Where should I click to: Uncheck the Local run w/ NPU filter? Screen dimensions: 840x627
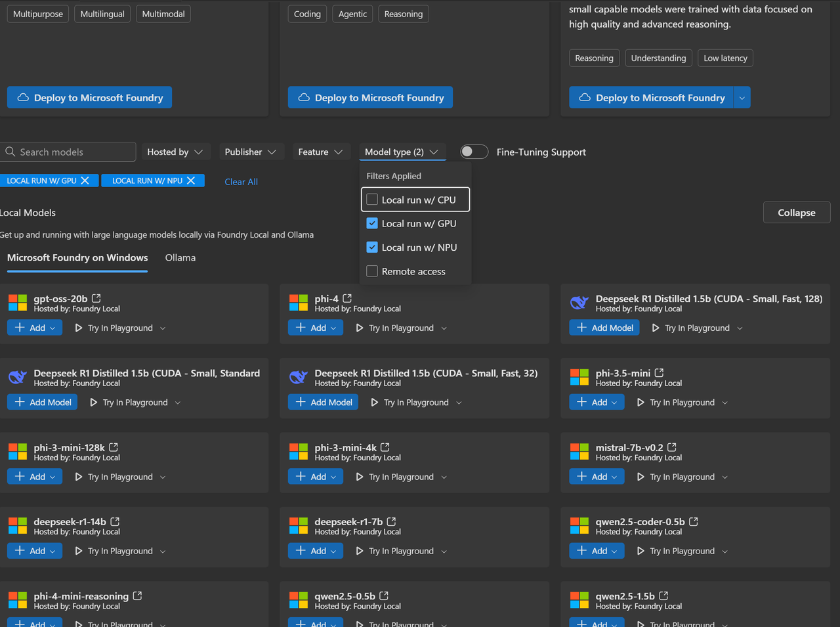pos(372,247)
